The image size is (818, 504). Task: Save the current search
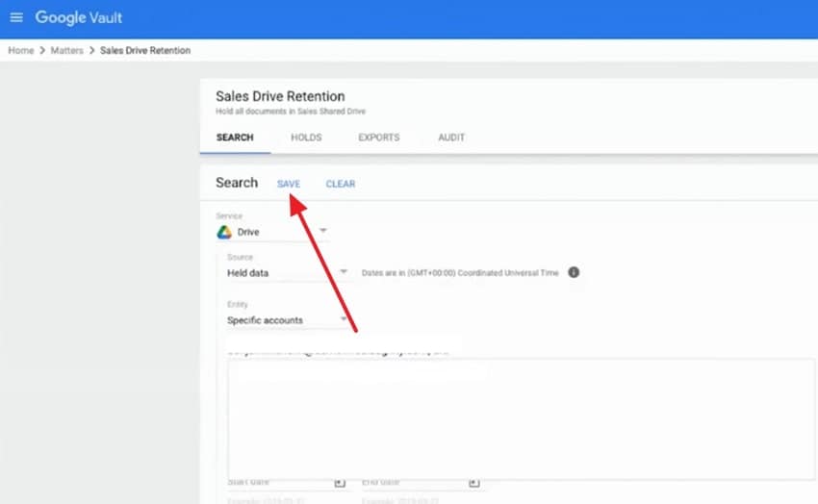(x=289, y=184)
